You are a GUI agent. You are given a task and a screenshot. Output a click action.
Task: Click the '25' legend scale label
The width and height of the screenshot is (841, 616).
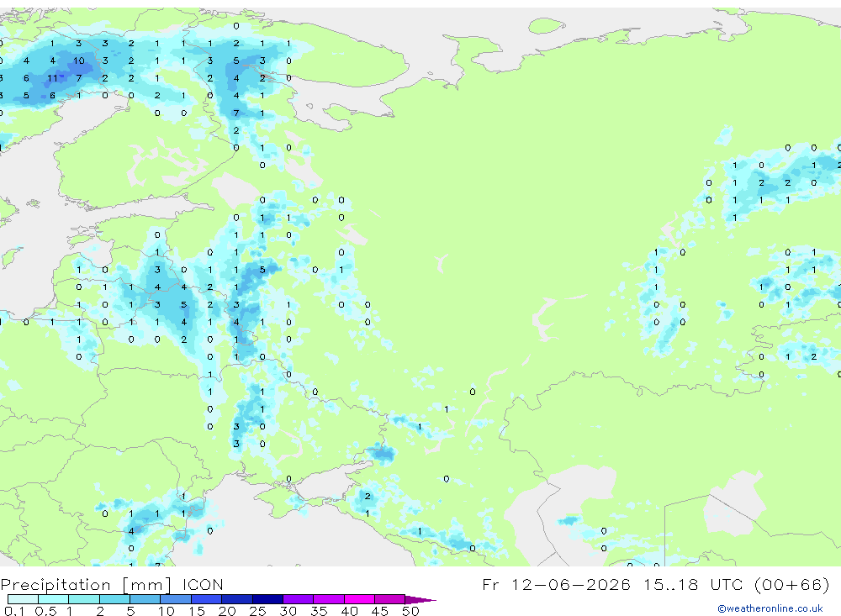point(258,611)
